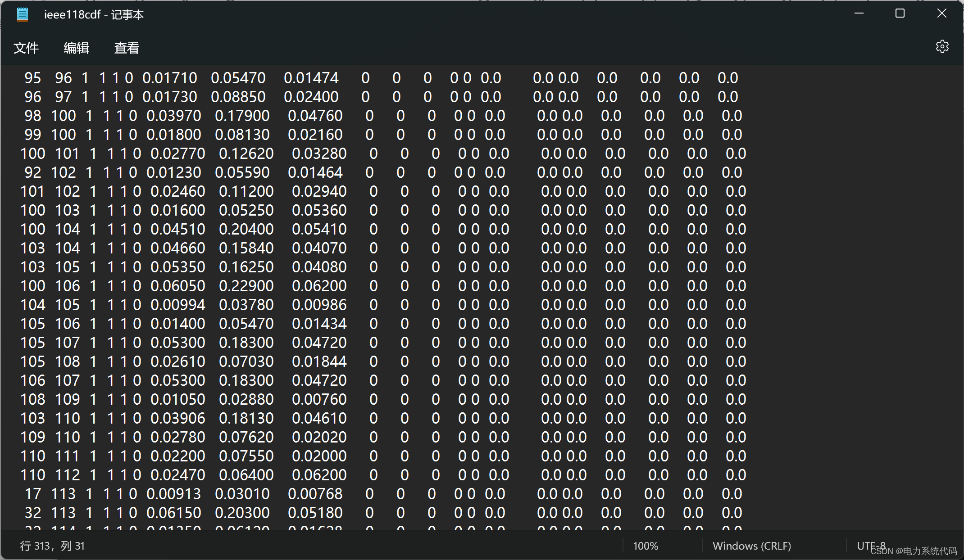Click bus number 112 in the text
964x560 pixels.
click(67, 475)
